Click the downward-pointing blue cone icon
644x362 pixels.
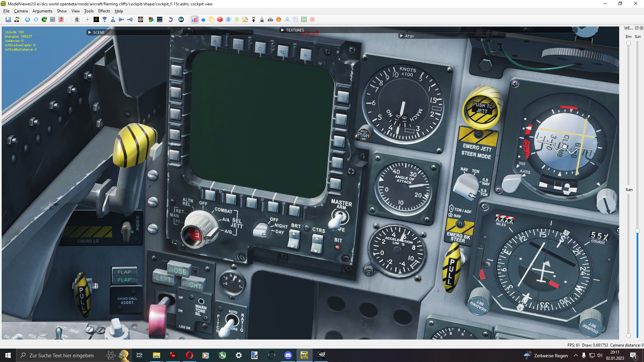(105, 19)
